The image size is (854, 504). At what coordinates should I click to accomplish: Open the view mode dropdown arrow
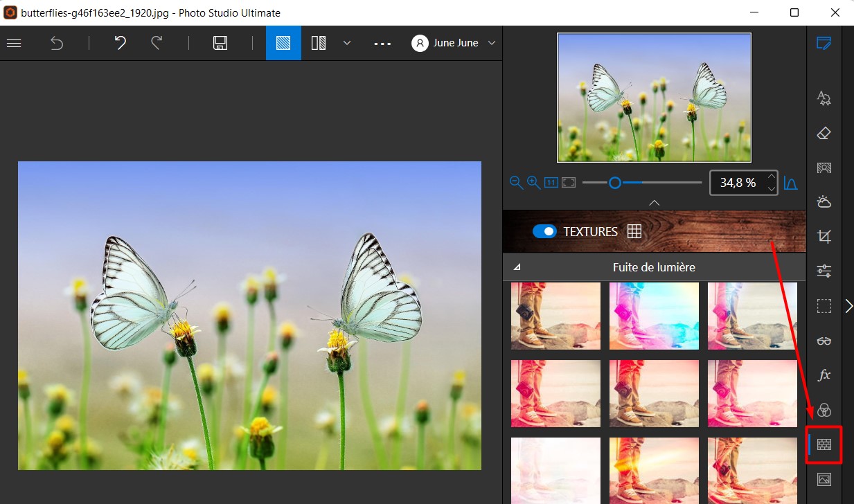click(347, 43)
